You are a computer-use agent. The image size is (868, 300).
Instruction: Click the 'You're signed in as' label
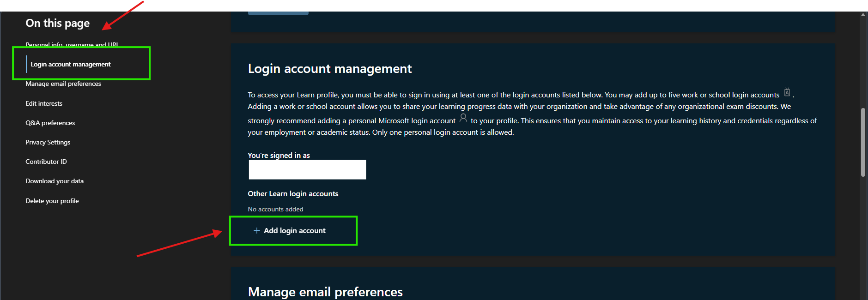[279, 155]
